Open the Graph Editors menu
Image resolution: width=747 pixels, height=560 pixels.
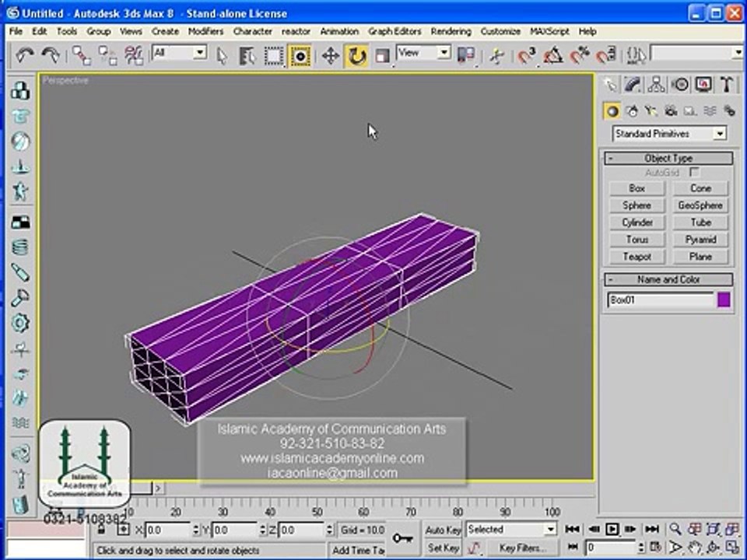point(395,31)
